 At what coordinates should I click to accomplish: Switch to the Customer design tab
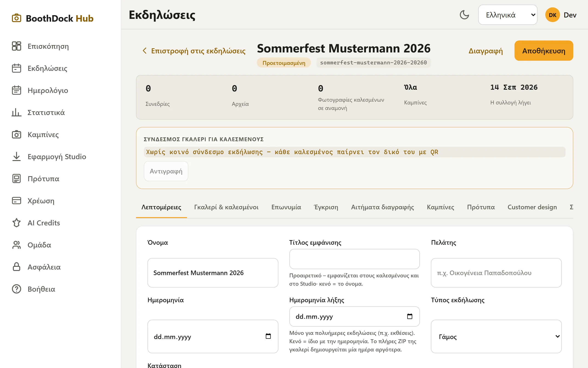532,207
